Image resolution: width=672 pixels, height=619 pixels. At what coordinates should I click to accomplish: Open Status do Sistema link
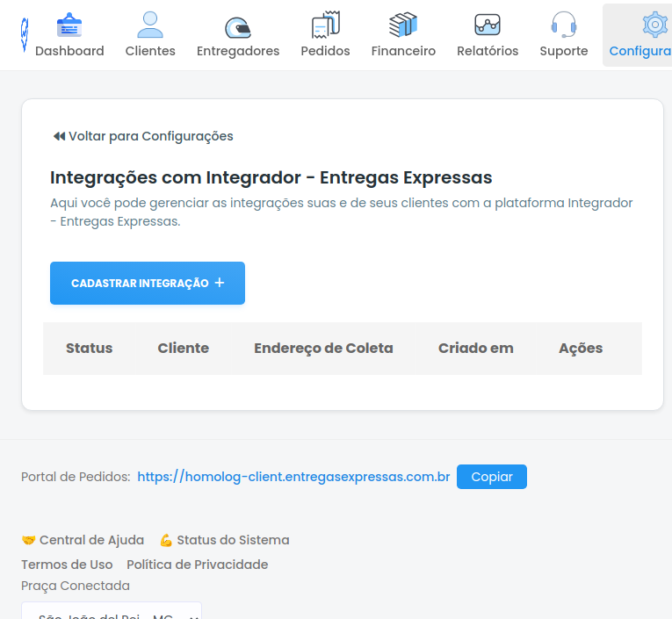coord(225,540)
